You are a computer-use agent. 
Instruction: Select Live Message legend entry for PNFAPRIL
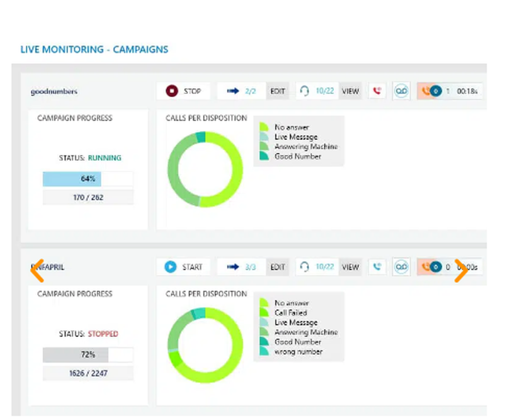click(296, 323)
